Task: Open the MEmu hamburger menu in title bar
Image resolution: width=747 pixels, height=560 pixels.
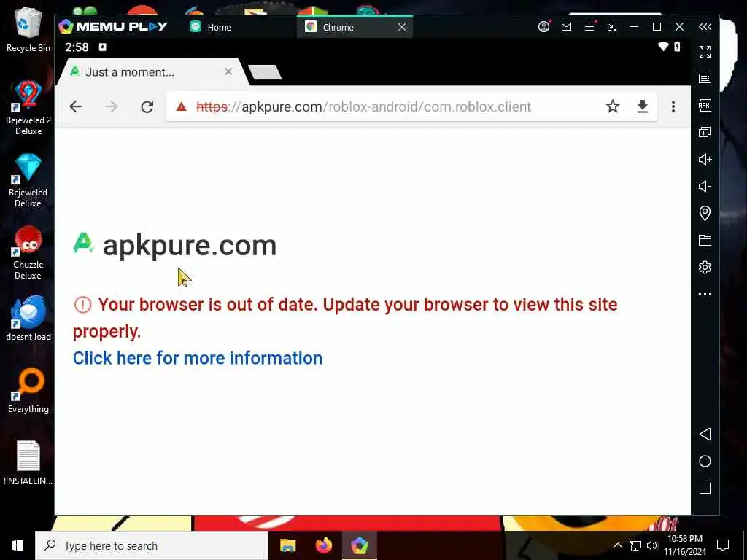Action: pos(589,27)
